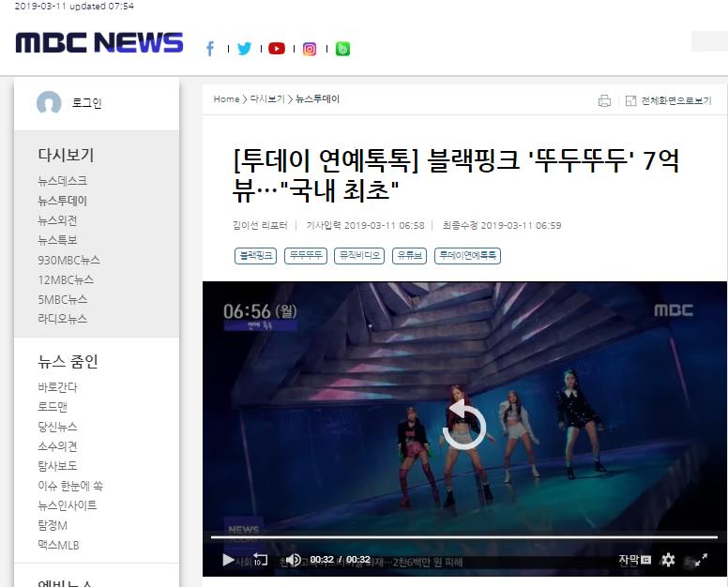Open 12MBC뉴스 in the sidebar
This screenshot has width=728, height=587.
66,279
